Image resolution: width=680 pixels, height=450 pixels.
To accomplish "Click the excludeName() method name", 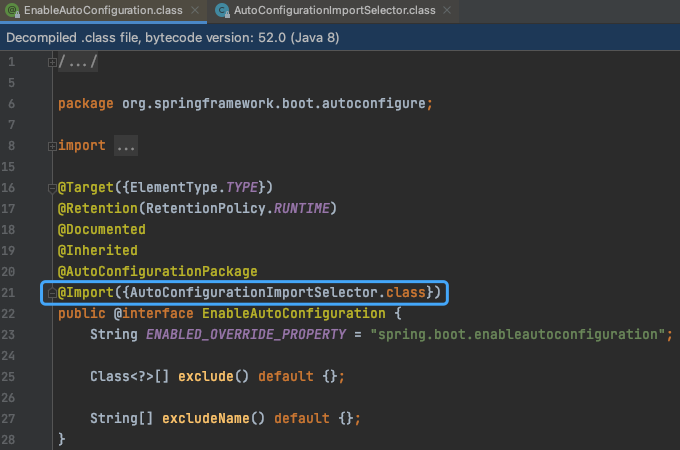I will pos(206,418).
